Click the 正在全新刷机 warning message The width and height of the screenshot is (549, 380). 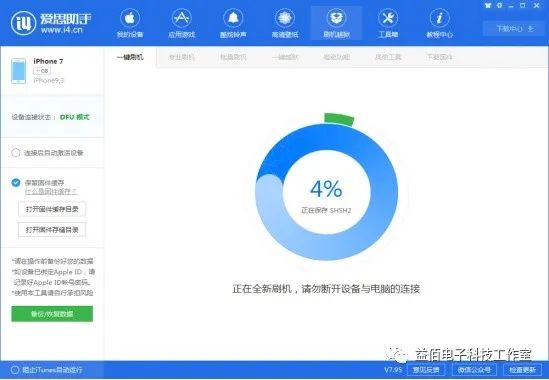pos(326,289)
